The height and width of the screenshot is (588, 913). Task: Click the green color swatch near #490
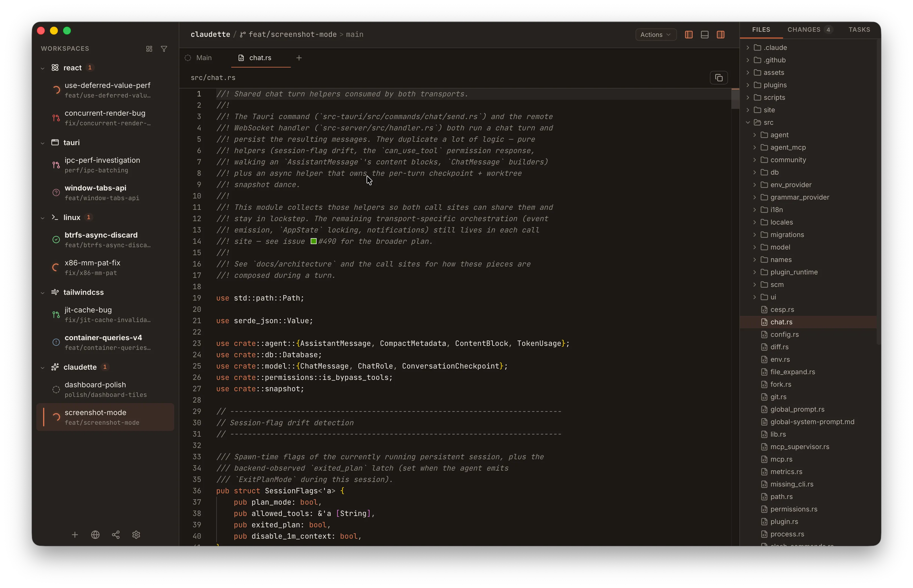pos(314,241)
